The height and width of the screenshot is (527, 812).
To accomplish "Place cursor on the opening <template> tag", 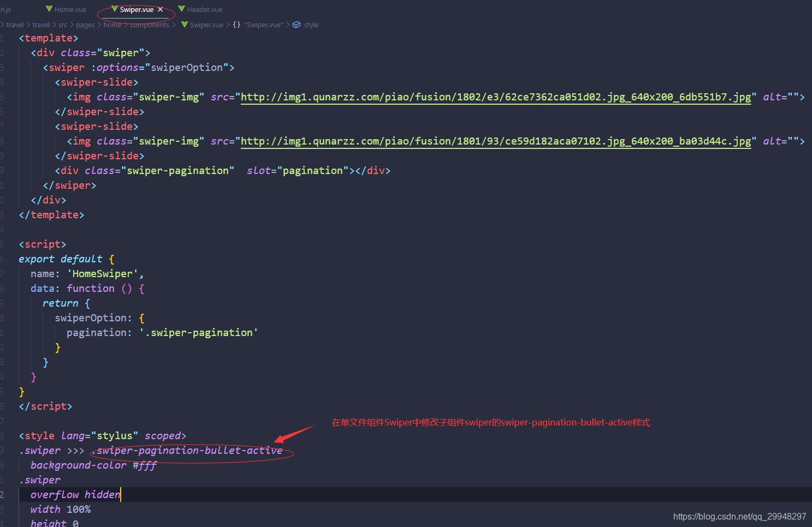I will click(x=49, y=38).
